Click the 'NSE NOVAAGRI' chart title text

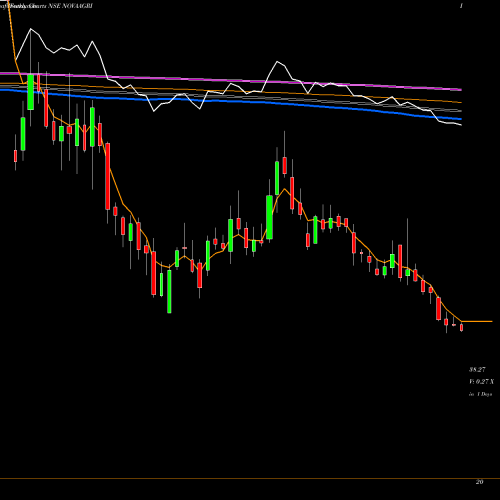[x=70, y=6]
